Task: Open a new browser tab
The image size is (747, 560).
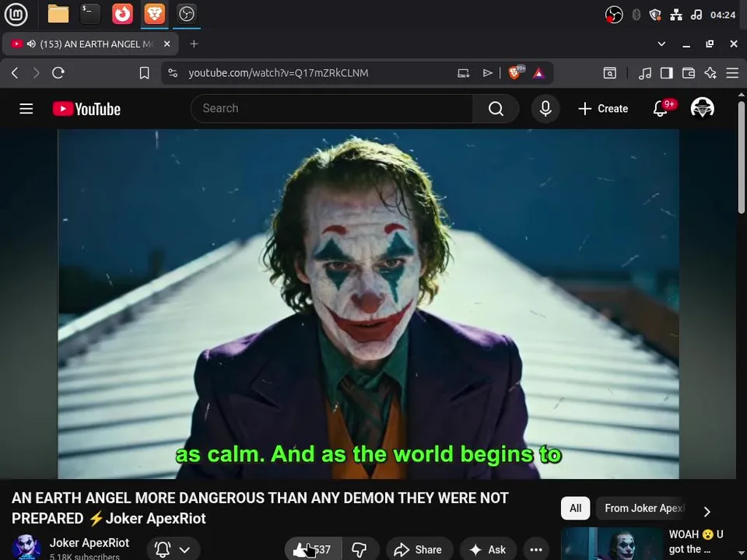Action: tap(194, 44)
